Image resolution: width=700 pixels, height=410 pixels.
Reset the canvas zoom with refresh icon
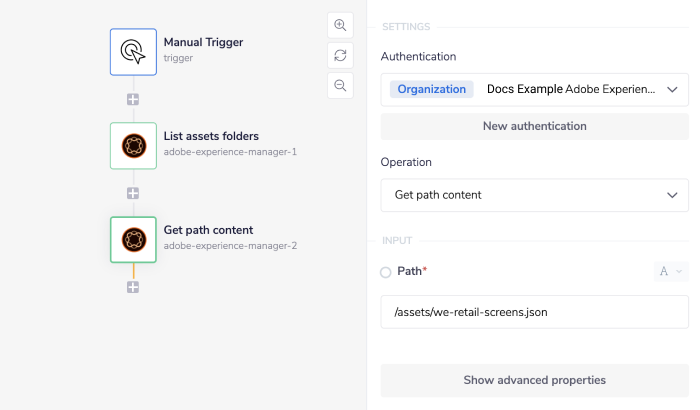[340, 56]
